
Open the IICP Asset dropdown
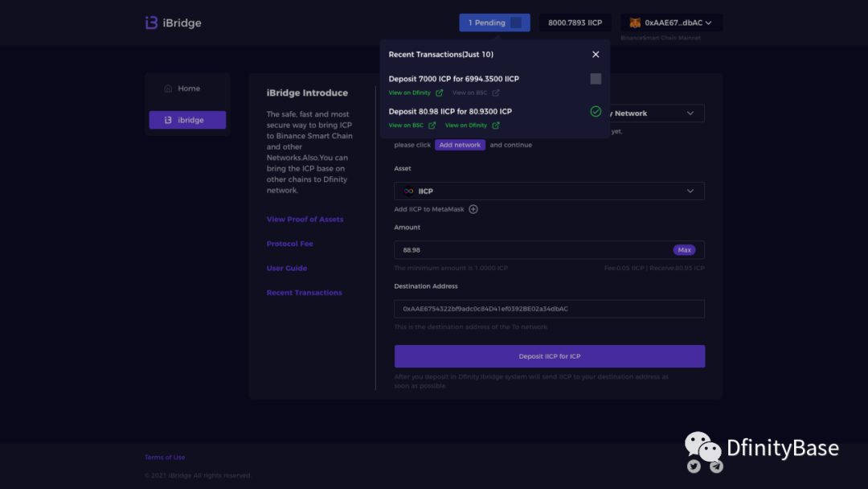pyautogui.click(x=549, y=191)
